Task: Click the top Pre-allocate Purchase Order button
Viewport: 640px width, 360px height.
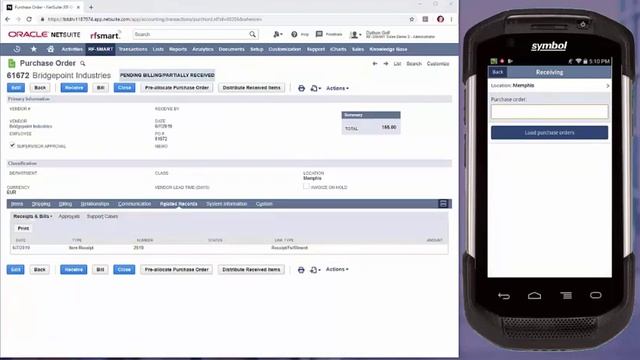Action: click(177, 88)
